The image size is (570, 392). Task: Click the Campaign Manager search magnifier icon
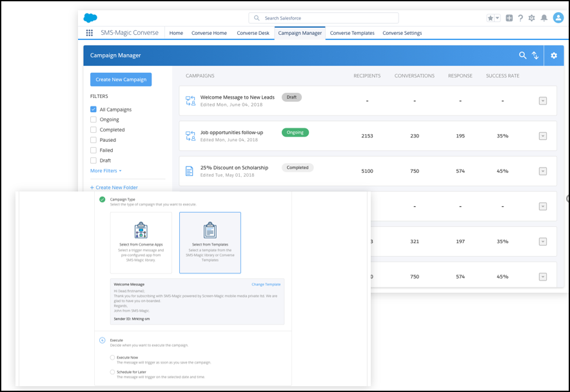pyautogui.click(x=522, y=55)
